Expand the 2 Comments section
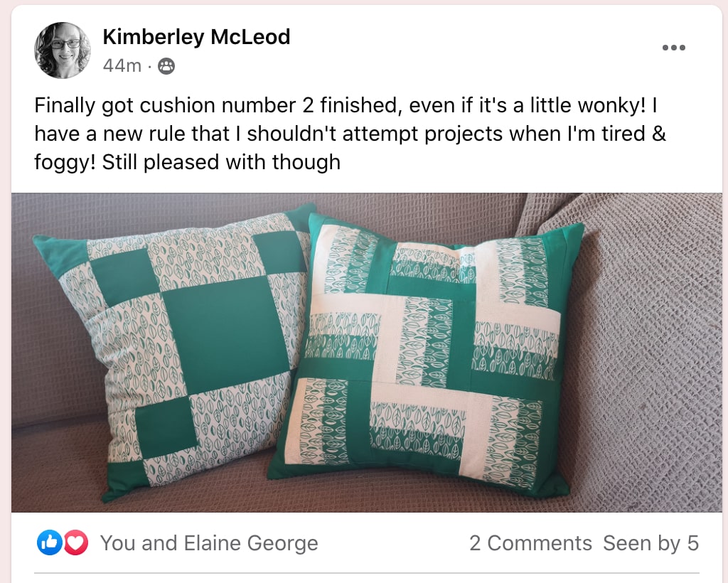The image size is (728, 583). 530,543
